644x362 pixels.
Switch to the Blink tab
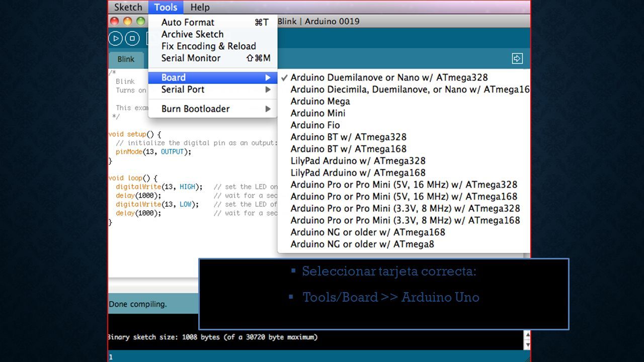126,59
